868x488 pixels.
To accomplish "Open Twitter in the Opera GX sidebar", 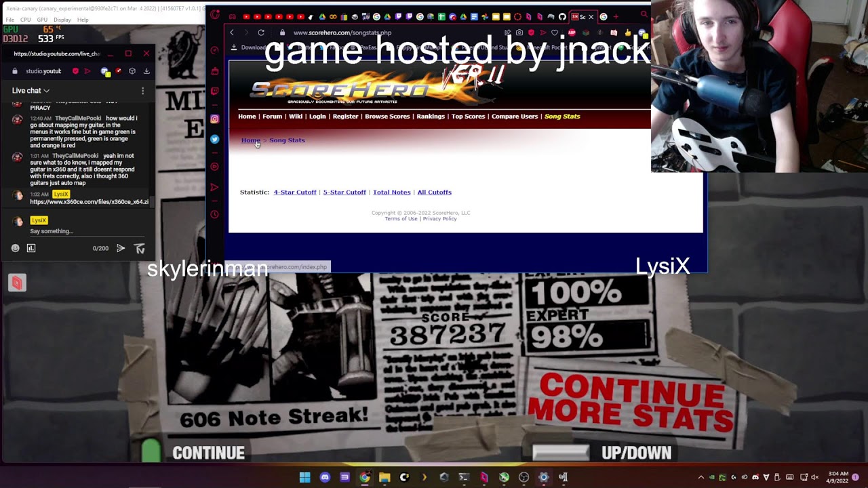I will coord(215,139).
